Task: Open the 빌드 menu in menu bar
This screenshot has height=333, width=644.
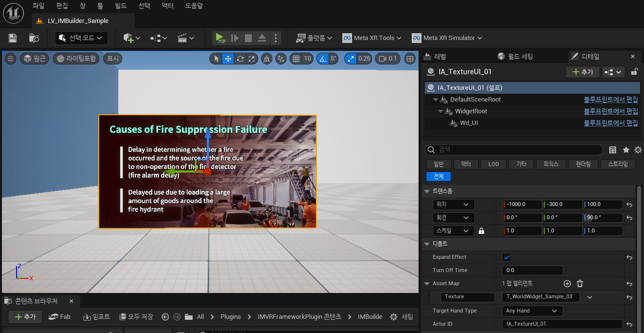Action: coord(120,6)
